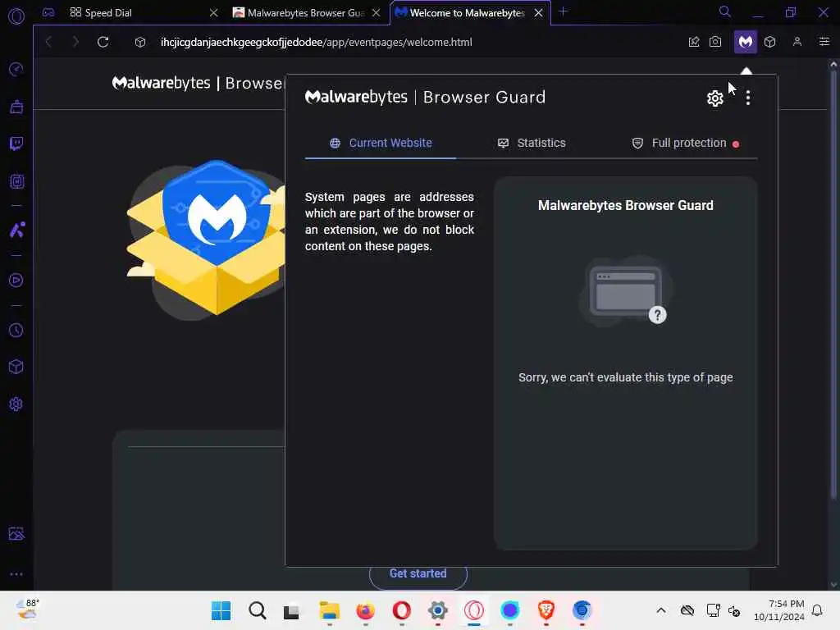Open the weather widget showing 88°
The height and width of the screenshot is (630, 840).
point(27,609)
